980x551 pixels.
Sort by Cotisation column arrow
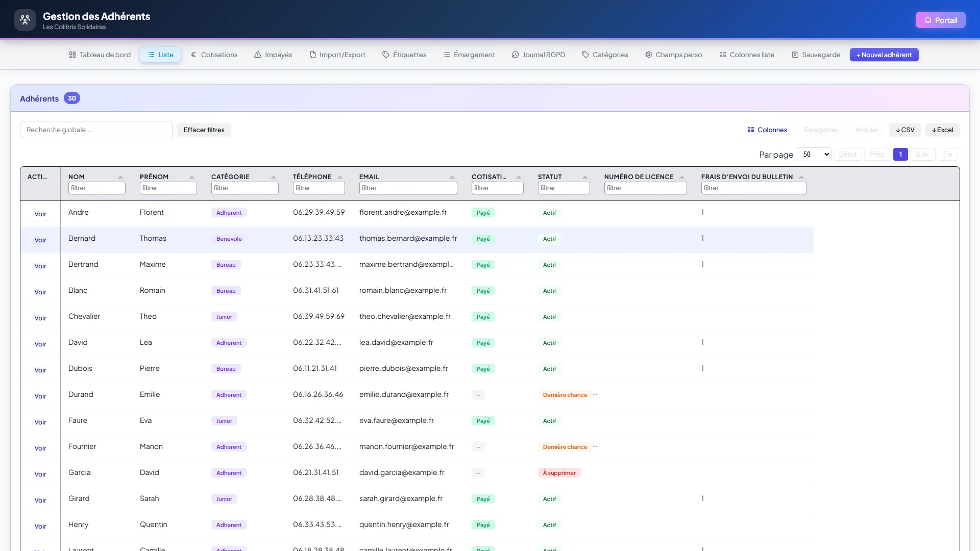pos(519,177)
